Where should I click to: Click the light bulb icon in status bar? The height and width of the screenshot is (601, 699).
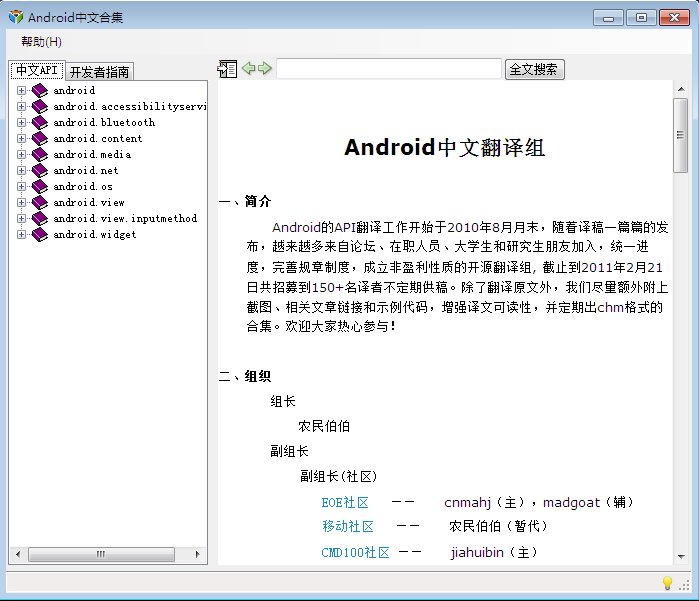[667, 583]
